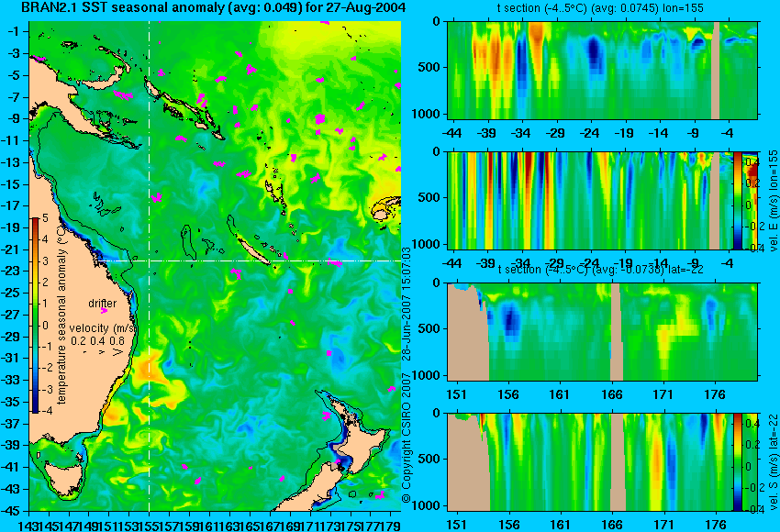Click the 'drifter' legend label

point(103,303)
